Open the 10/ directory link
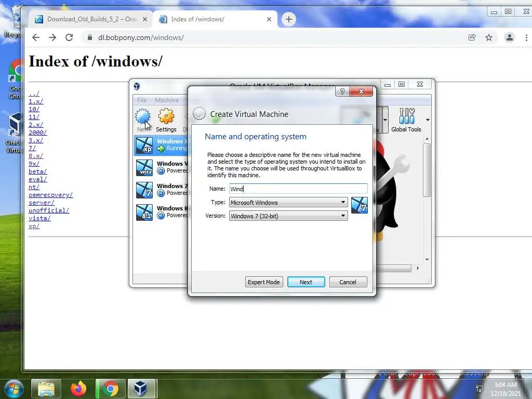Image resolution: width=532 pixels, height=399 pixels. (x=34, y=109)
